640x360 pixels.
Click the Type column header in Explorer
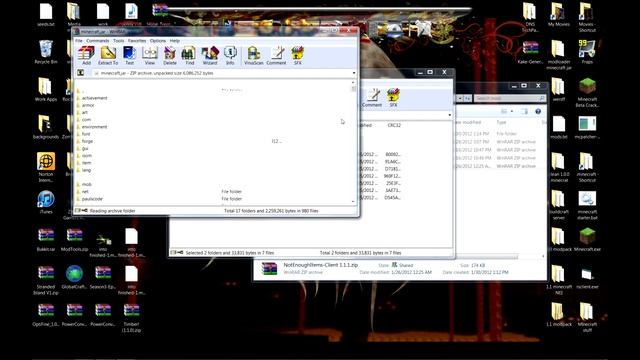[x=501, y=122]
